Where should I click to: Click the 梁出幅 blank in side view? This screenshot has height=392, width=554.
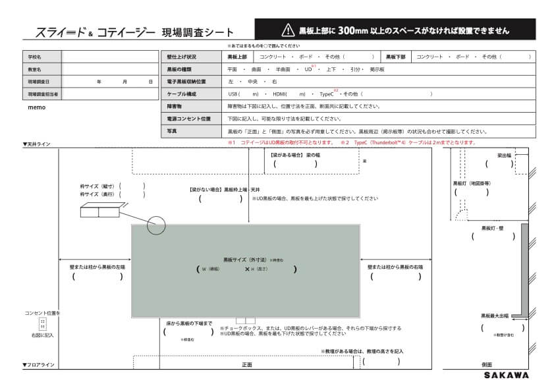point(499,163)
